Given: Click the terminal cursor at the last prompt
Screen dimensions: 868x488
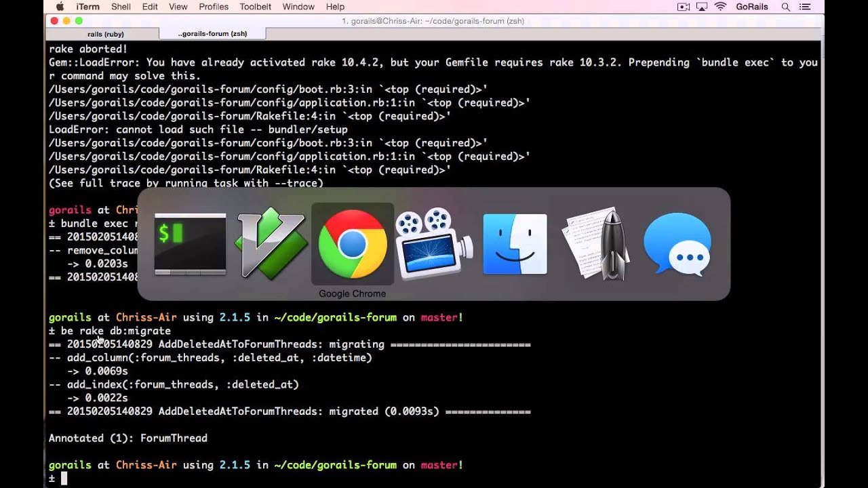Looking at the screenshot, I should click(x=64, y=479).
